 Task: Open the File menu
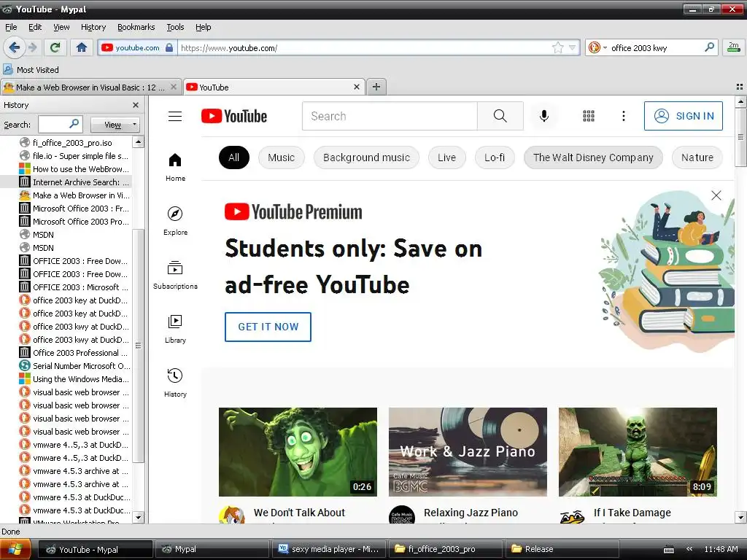[x=11, y=27]
